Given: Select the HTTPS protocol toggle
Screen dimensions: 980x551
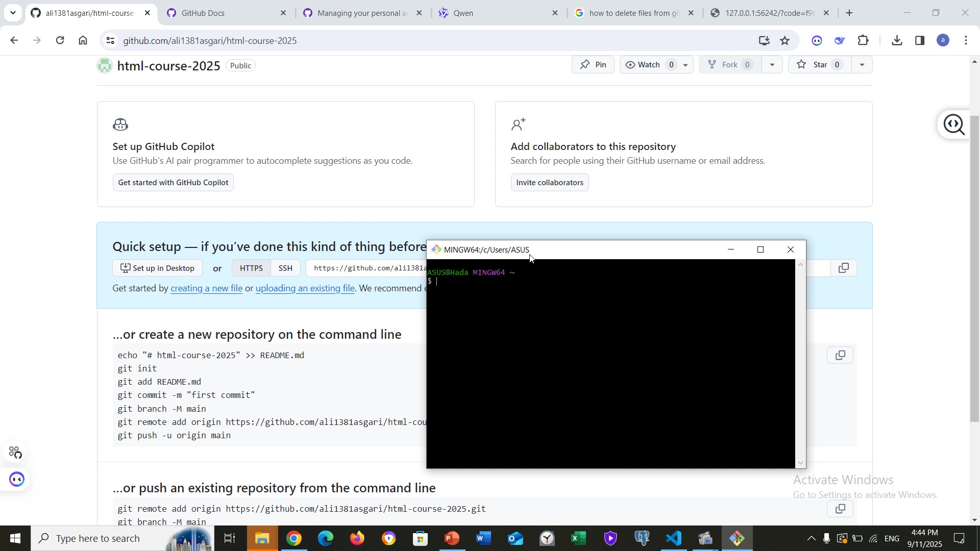Looking at the screenshot, I should 251,268.
